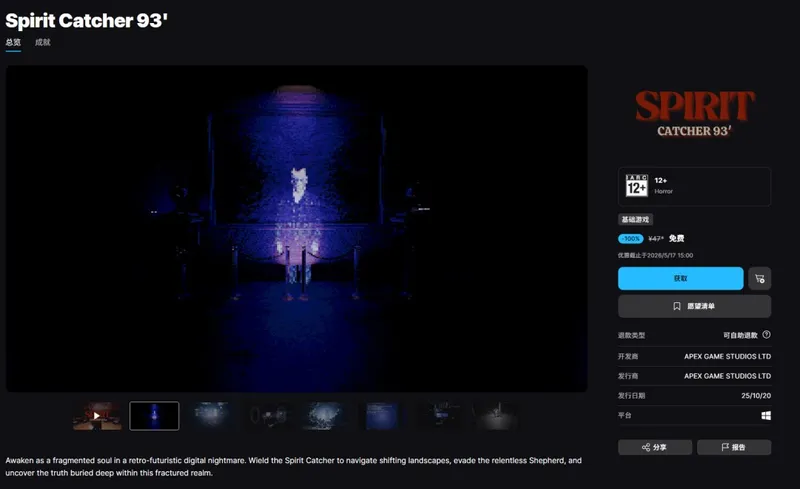Click the Spirit Catcher 93' logo image

coord(694,113)
